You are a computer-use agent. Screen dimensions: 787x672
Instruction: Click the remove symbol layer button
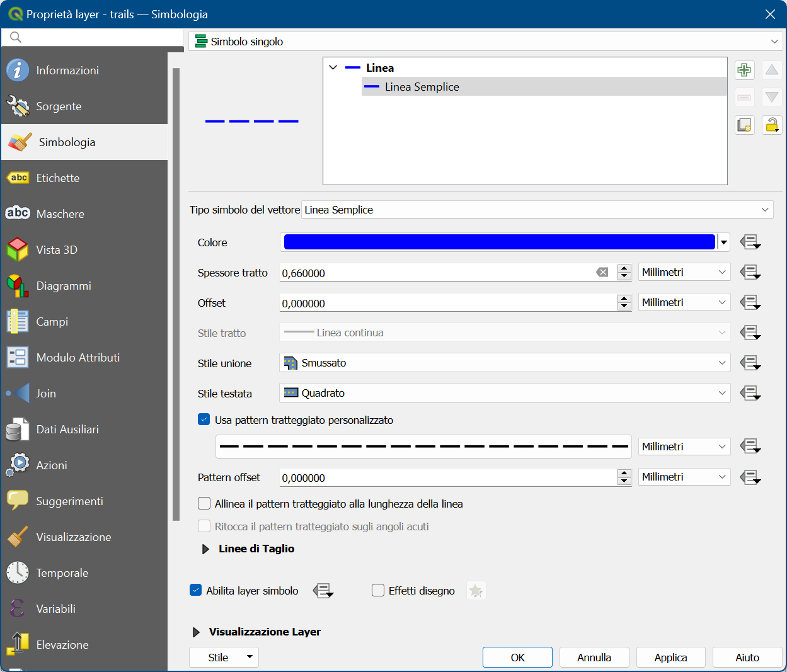tap(744, 98)
